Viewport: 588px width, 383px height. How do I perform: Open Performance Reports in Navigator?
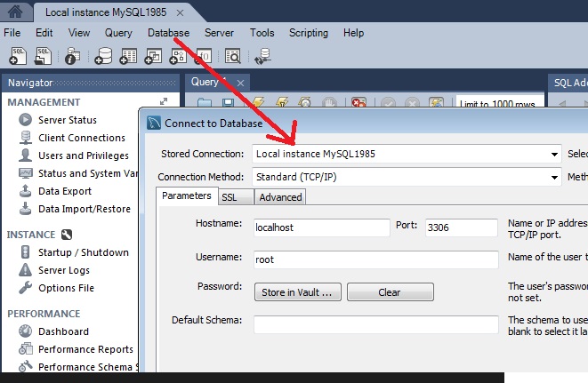click(85, 349)
